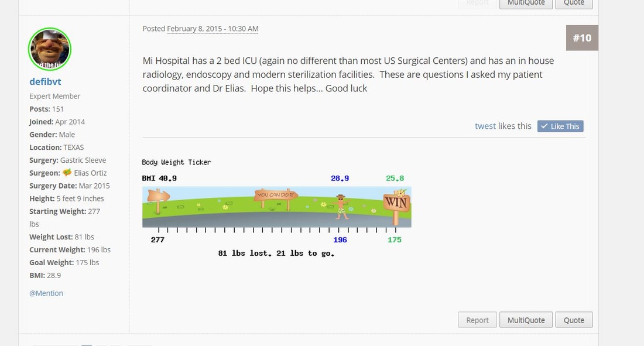Report this post

pyautogui.click(x=477, y=320)
